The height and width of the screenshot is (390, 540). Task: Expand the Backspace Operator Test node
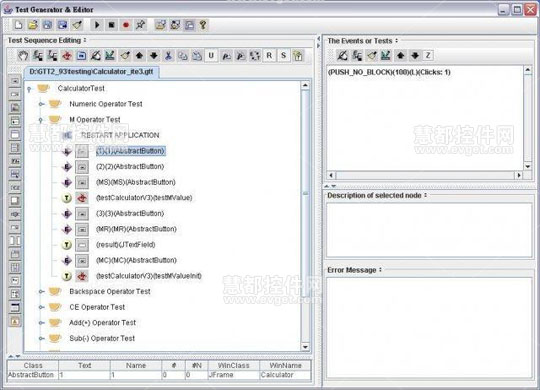pos(41,292)
